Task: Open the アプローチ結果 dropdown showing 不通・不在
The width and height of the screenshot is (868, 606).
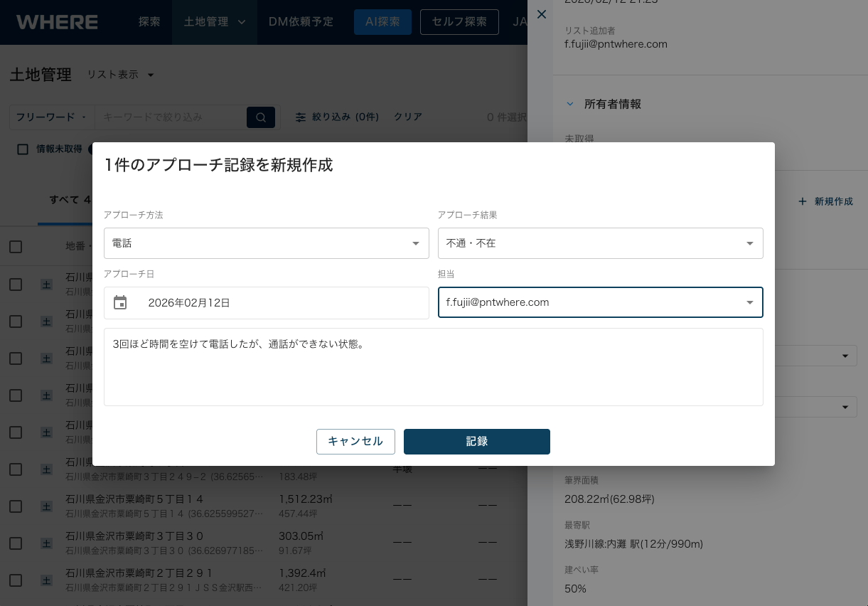Action: coord(600,243)
